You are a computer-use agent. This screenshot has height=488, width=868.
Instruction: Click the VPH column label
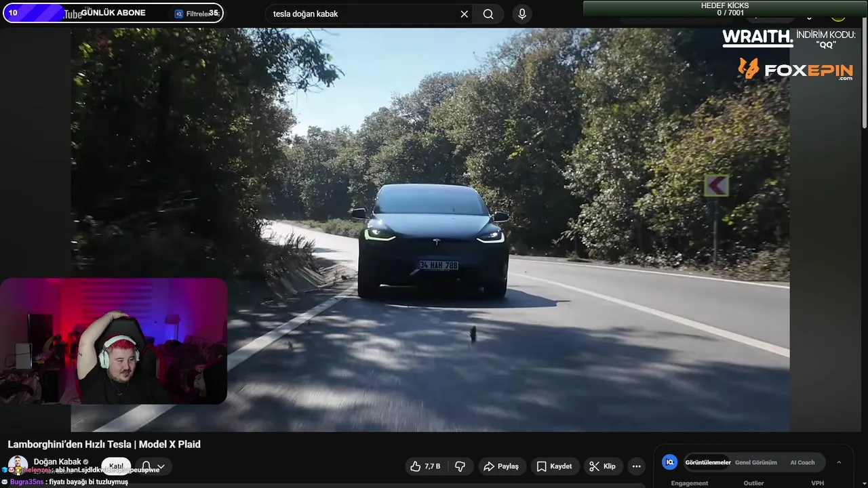pos(818,483)
